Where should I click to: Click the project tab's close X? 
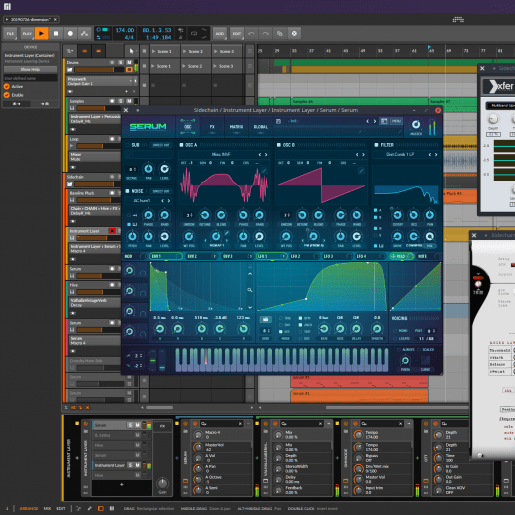click(55, 20)
